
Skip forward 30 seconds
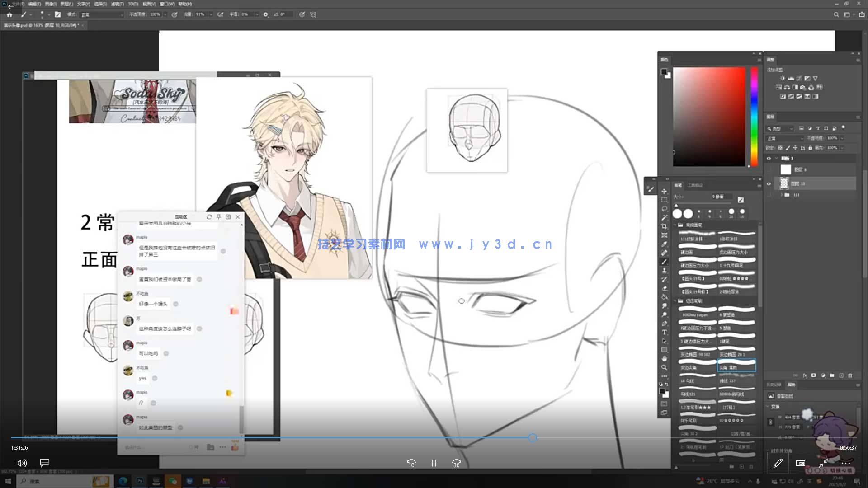456,463
